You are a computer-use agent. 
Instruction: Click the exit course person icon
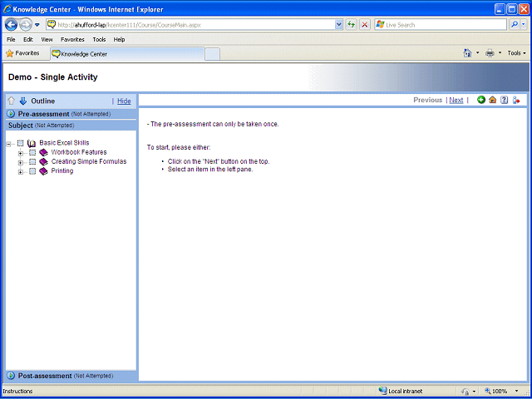516,100
